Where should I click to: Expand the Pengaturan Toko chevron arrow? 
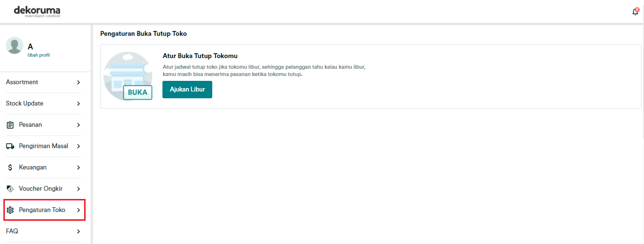[x=78, y=210]
